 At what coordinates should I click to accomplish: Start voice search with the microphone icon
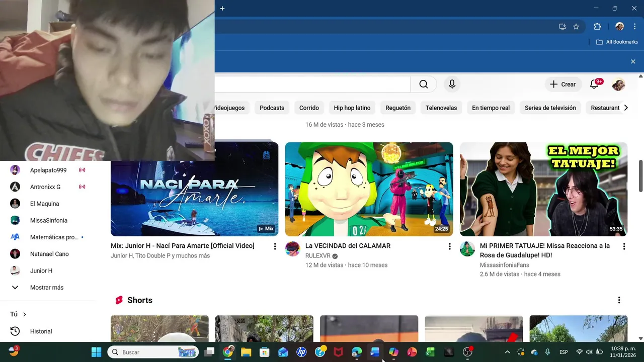click(452, 84)
